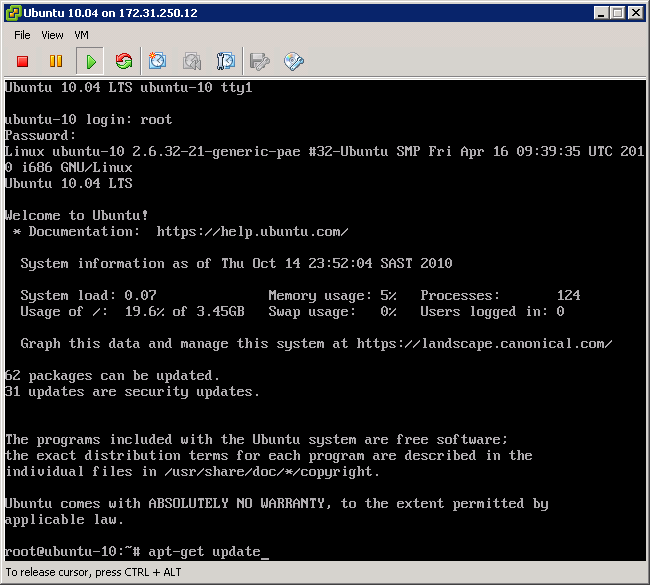Click the '/usr/share/doc/*/copyright' path text
The height and width of the screenshot is (585, 650).
click(269, 471)
